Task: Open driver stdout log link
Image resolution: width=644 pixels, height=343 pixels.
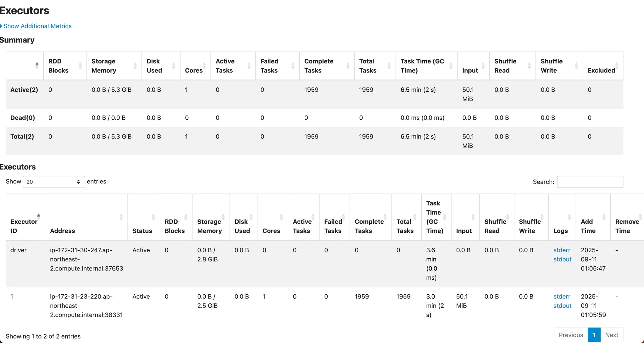Action: [562, 259]
